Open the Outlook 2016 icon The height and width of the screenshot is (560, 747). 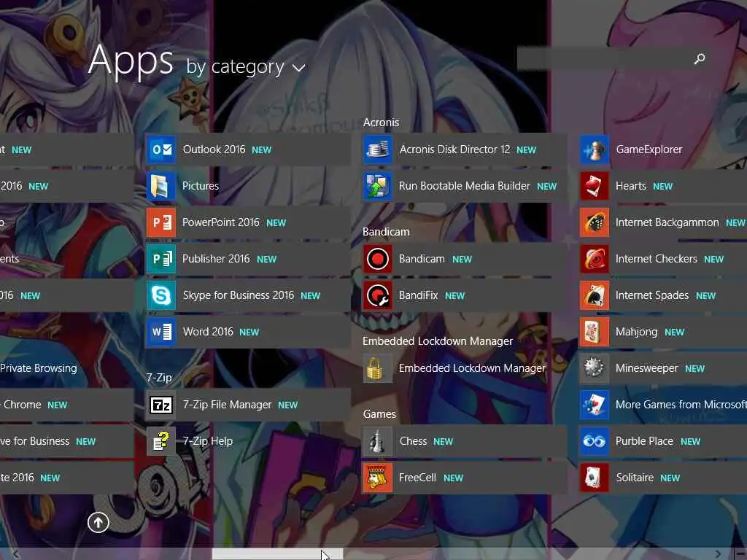tap(161, 149)
